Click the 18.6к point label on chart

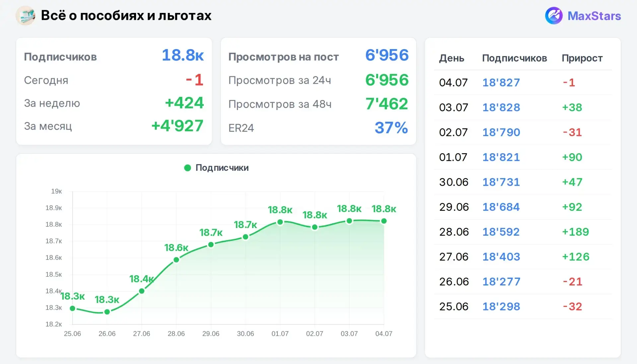point(176,248)
